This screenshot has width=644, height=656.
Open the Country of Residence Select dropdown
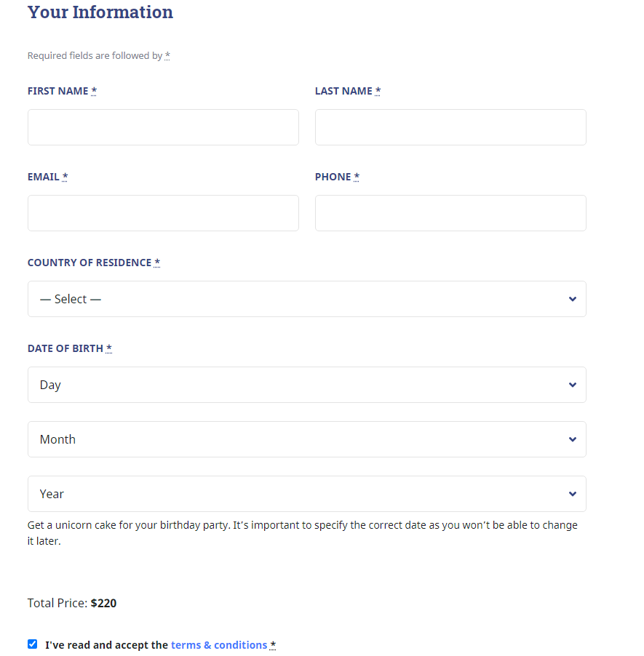point(307,299)
